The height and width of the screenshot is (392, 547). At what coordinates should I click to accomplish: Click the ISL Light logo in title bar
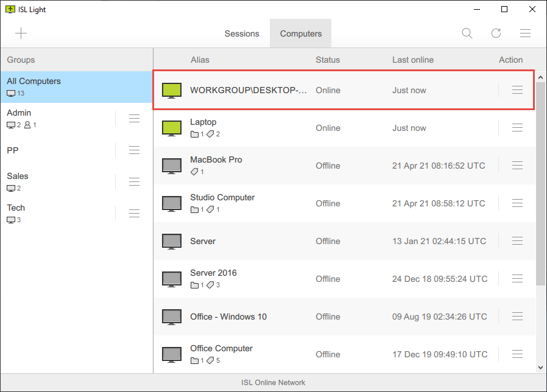(10, 9)
